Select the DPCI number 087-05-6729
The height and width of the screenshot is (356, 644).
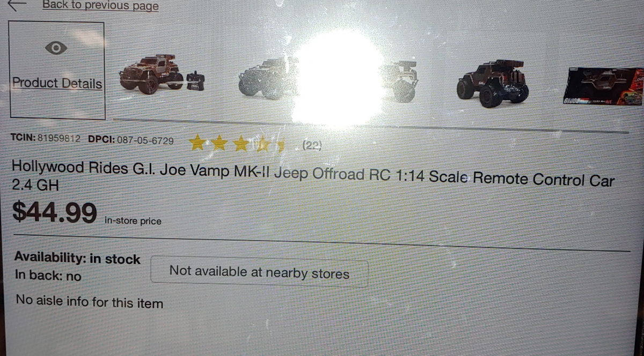(145, 140)
